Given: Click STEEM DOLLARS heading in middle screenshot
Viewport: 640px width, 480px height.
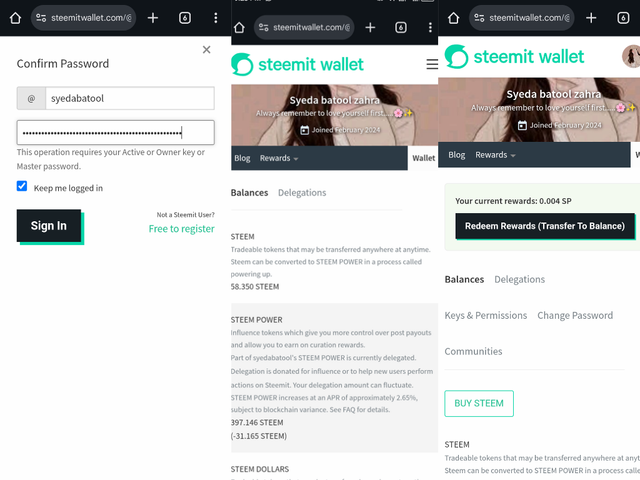Looking at the screenshot, I should 260,469.
